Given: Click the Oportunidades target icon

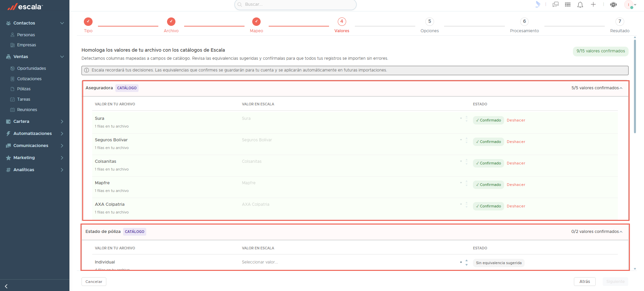Looking at the screenshot, I should [x=12, y=68].
